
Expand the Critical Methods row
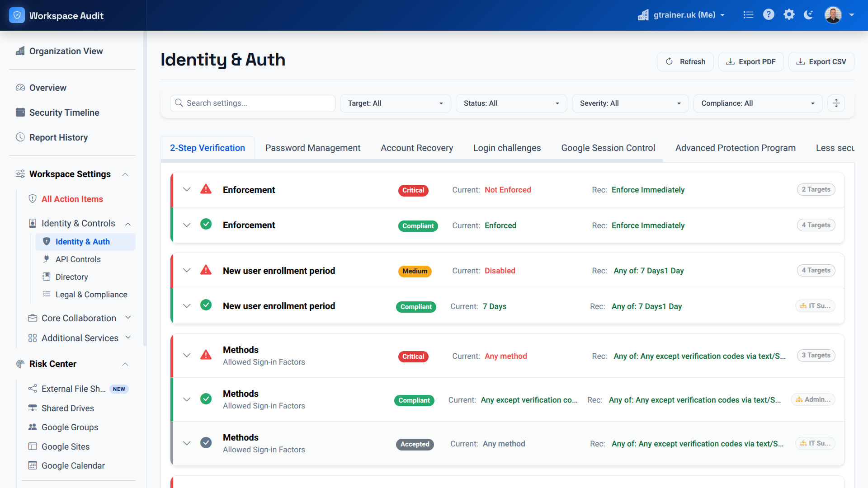click(x=187, y=355)
